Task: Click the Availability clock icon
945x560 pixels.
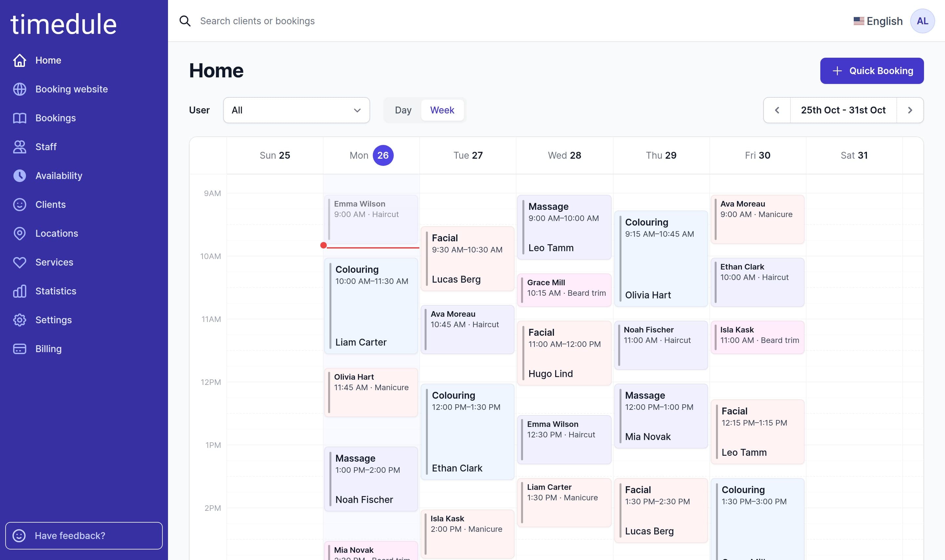Action: tap(20, 176)
